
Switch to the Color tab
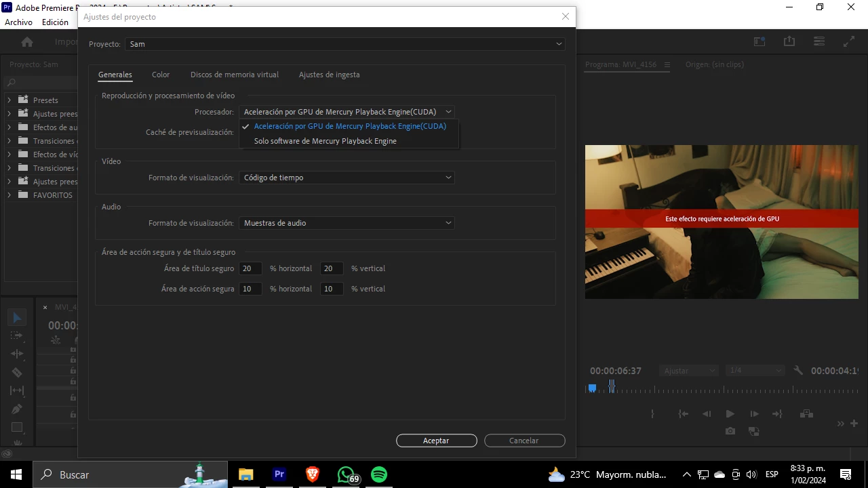tap(161, 75)
